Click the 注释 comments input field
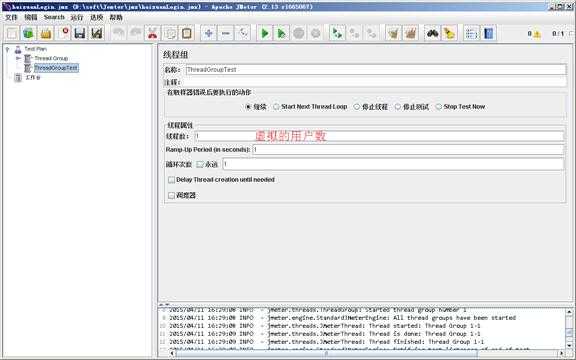576x360 pixels. coord(374,82)
